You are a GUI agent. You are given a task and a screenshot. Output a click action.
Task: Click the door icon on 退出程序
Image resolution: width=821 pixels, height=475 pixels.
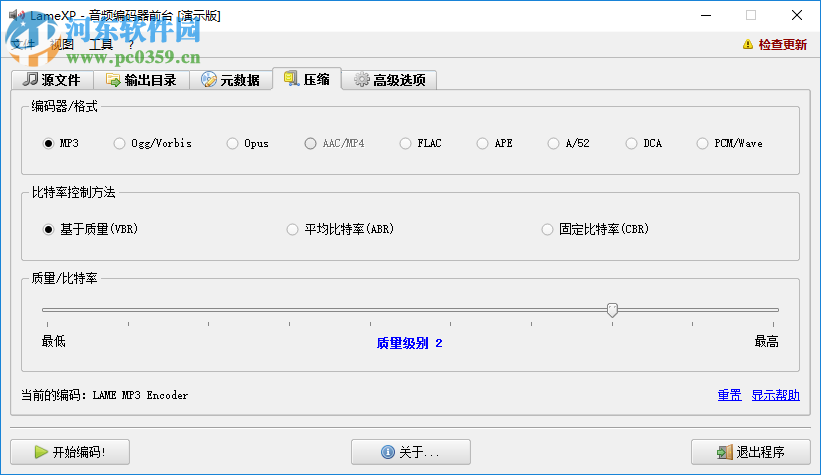click(725, 452)
